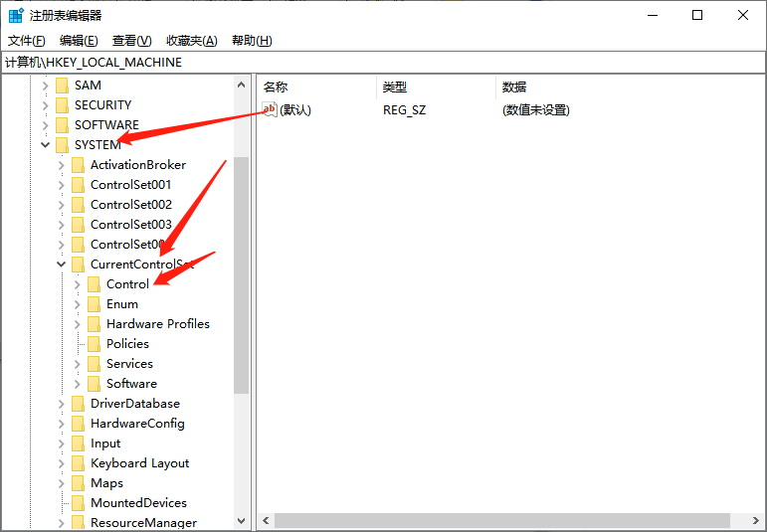Viewport: 767px width, 532px height.
Task: Click the registry path address bar
Action: (x=383, y=62)
